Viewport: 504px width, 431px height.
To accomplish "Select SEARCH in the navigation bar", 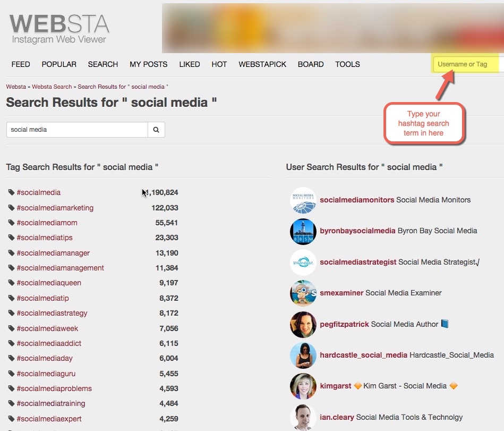I will coord(103,64).
